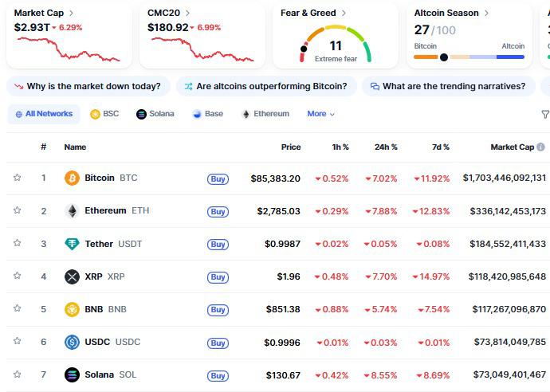
Task: Expand the More networks dropdown
Action: coord(320,114)
